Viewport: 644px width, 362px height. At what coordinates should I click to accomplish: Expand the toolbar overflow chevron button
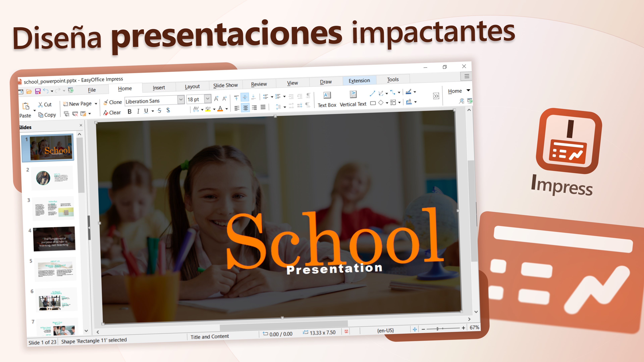coord(436,96)
